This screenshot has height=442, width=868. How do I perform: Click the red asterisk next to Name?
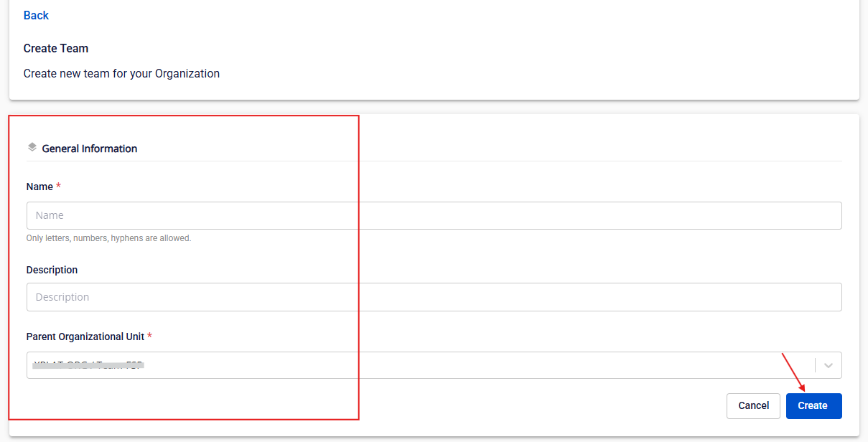click(x=58, y=187)
